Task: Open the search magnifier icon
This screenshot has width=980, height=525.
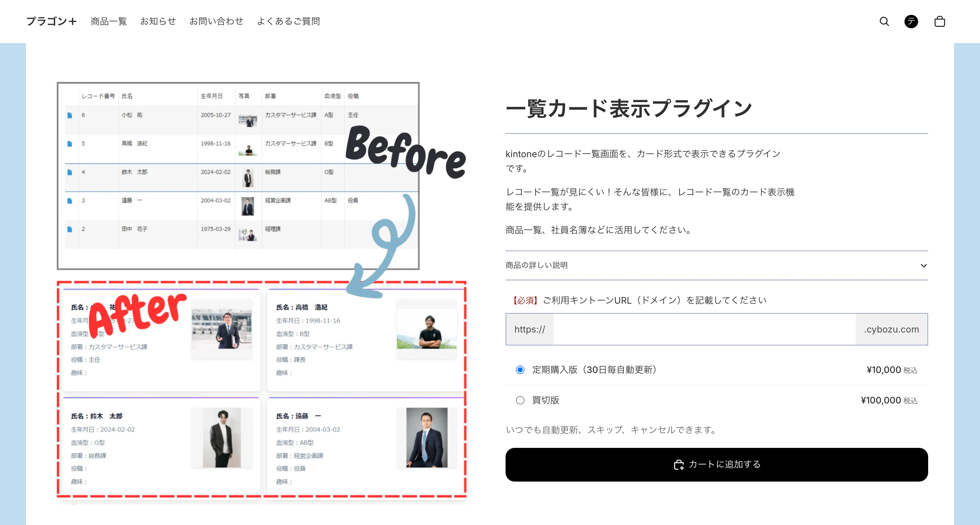Action: pos(884,21)
